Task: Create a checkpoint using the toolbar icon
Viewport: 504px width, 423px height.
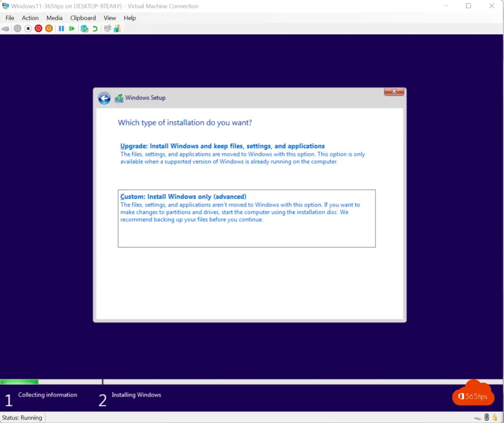Action: click(x=84, y=29)
